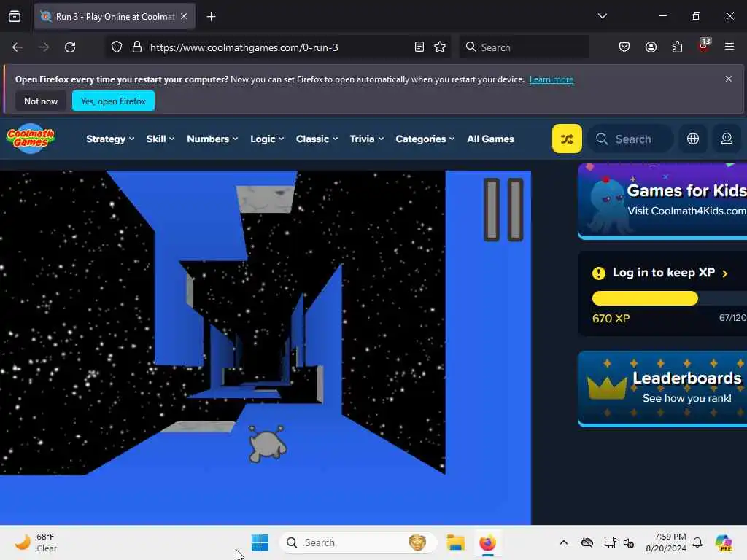Expand the Logic menu
Screen dimensions: 747x560
[267, 139]
